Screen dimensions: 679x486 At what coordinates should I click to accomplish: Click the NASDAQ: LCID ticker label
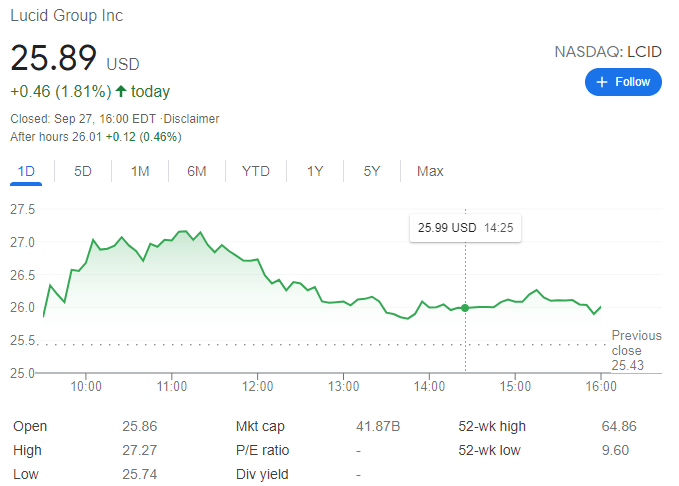pyautogui.click(x=607, y=51)
